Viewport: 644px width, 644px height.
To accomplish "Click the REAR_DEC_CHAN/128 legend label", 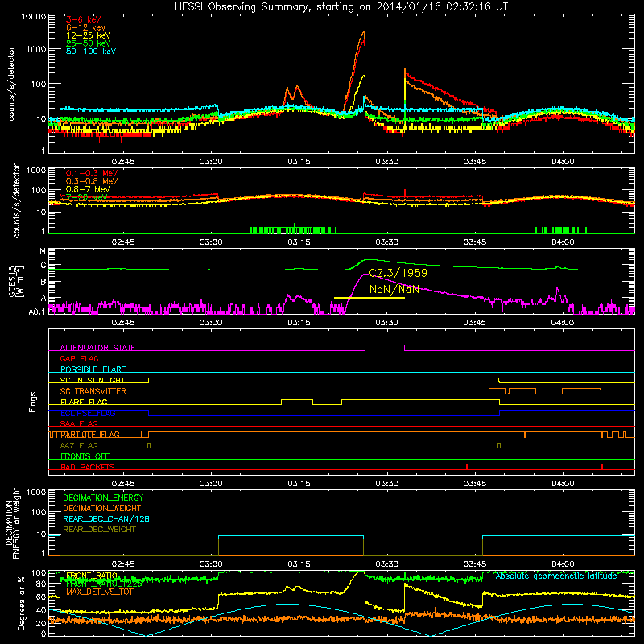I will click(106, 518).
